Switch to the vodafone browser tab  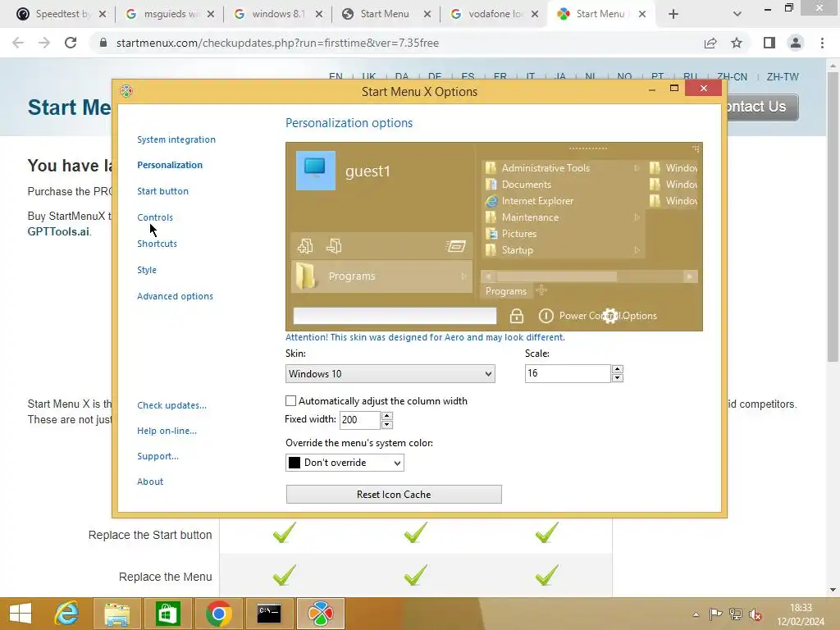click(495, 14)
